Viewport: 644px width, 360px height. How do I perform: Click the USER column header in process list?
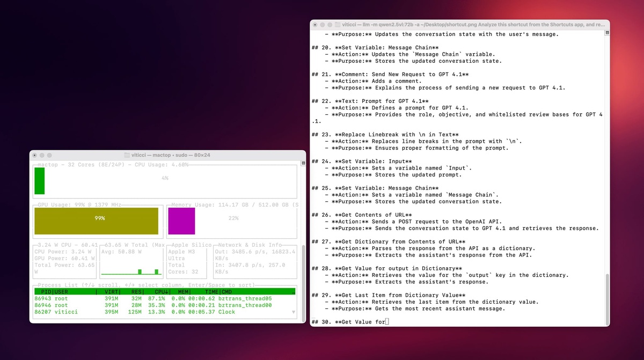point(62,292)
